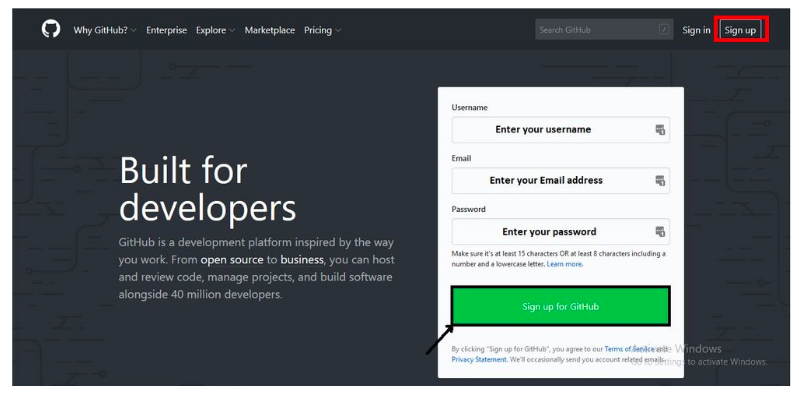
Task: Click the Password label text
Action: (468, 209)
